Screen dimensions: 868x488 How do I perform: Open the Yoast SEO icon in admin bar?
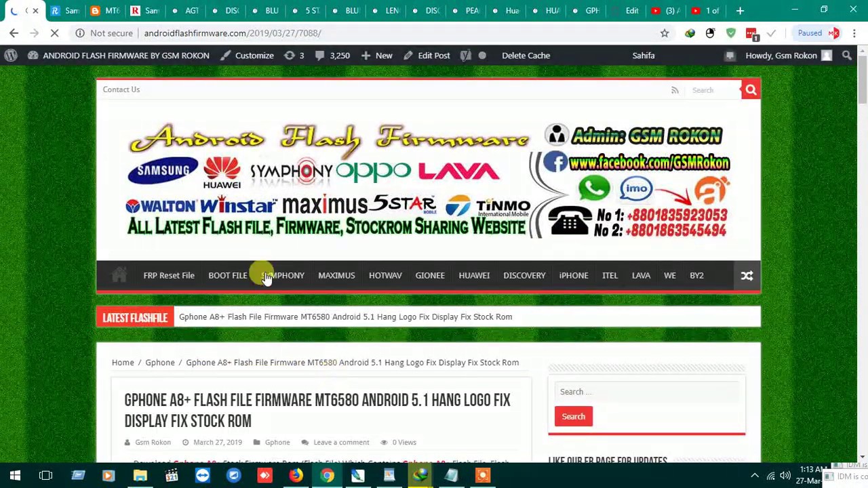[466, 56]
